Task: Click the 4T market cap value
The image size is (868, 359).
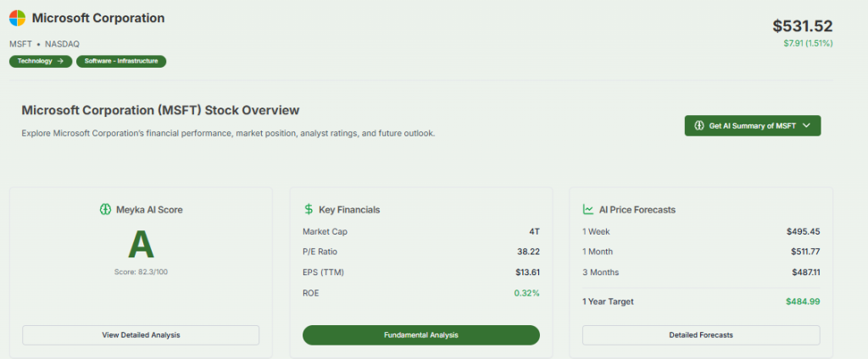Action: (534, 232)
